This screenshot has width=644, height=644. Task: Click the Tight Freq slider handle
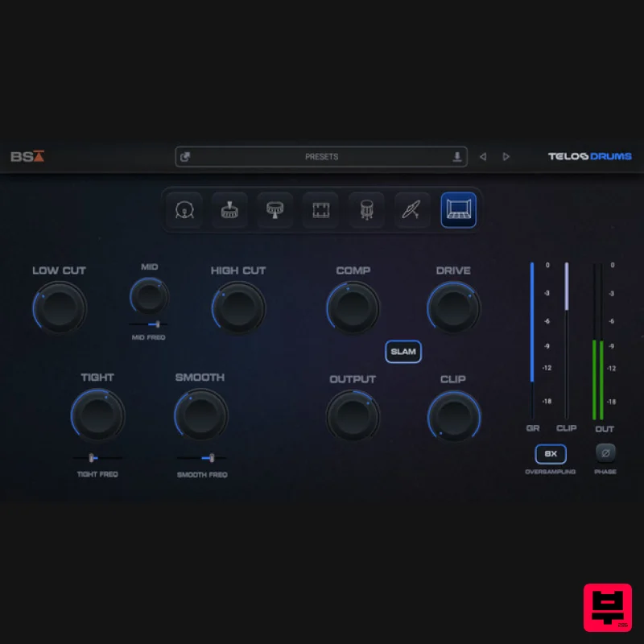[93, 458]
